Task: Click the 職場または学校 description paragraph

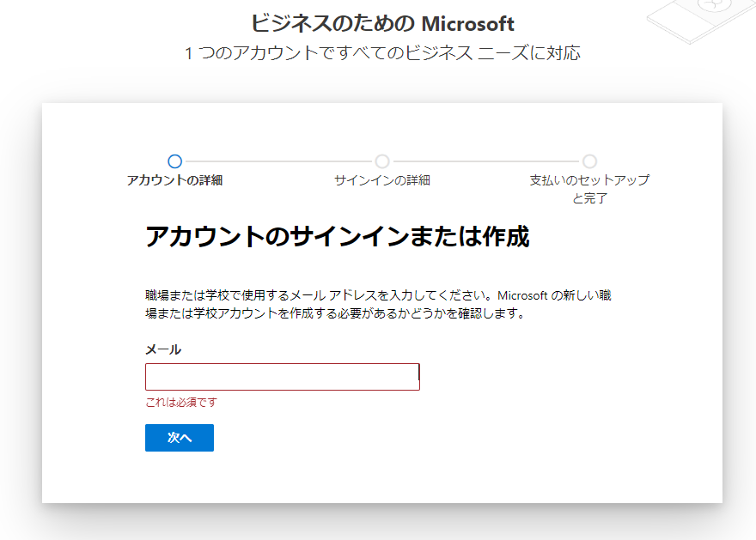Action: [379, 304]
